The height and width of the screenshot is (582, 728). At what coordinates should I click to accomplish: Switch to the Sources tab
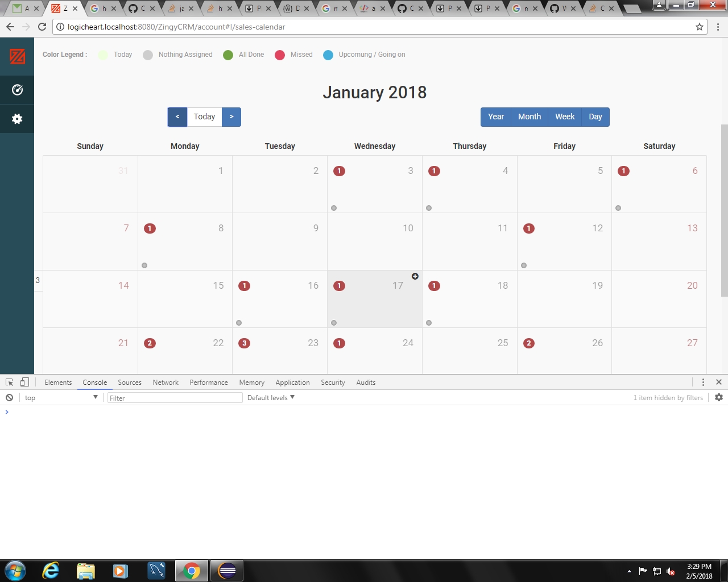click(130, 383)
